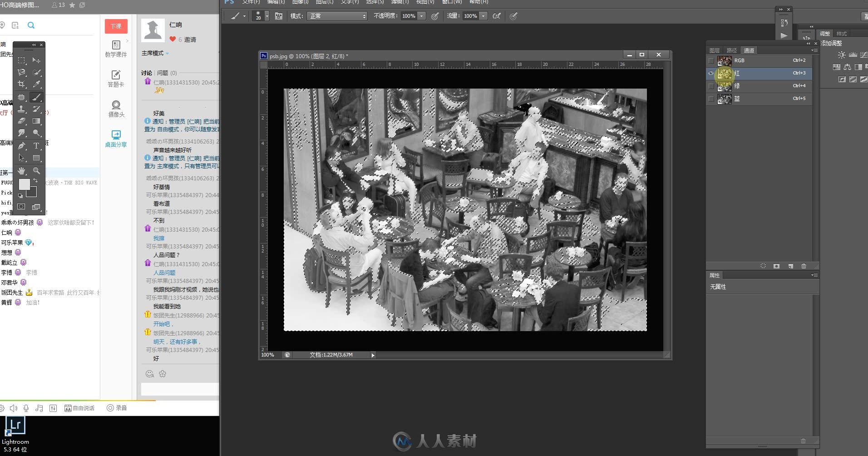868x456 pixels.
Task: Show the Green channel
Action: click(x=711, y=86)
